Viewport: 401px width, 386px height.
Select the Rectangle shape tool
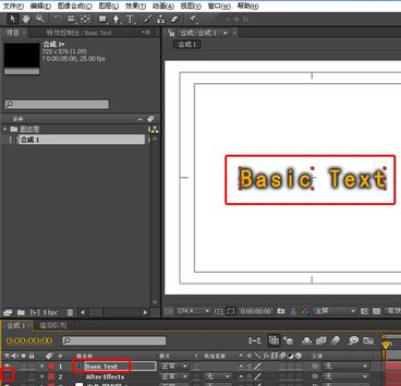tap(103, 19)
